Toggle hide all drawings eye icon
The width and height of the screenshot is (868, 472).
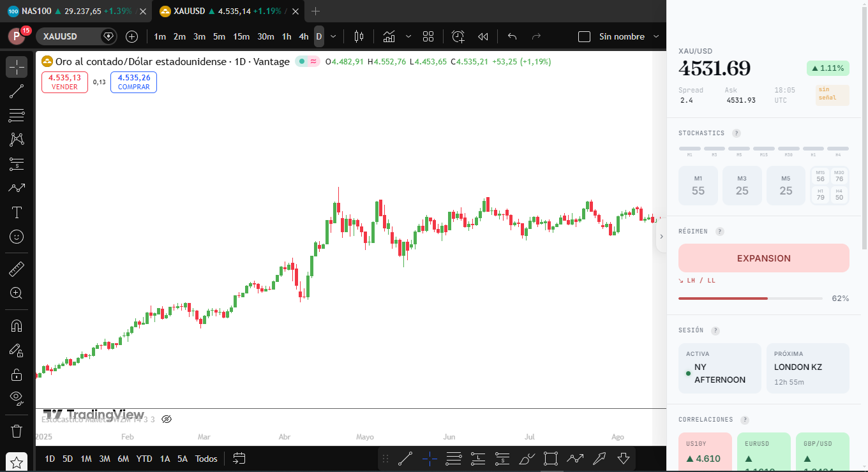[x=17, y=399]
